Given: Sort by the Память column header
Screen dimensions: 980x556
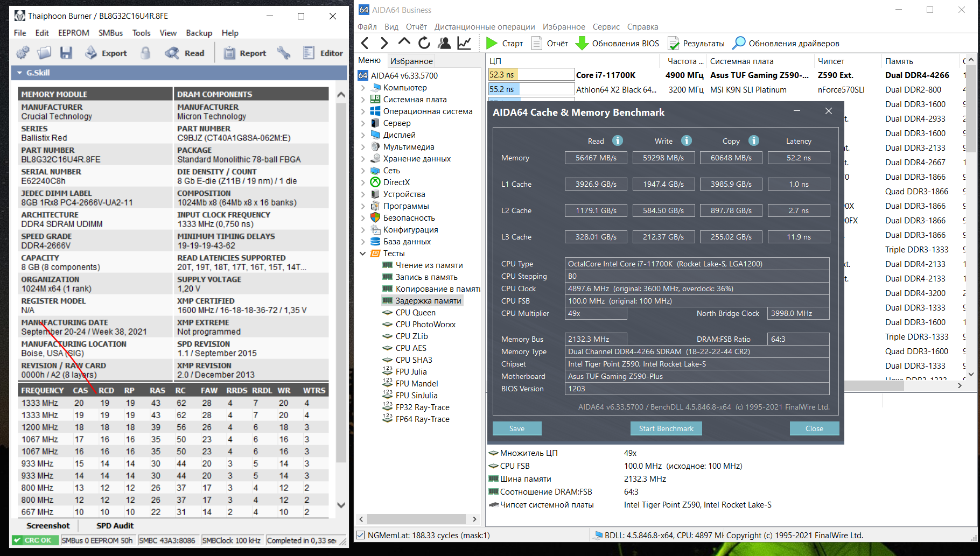Looking at the screenshot, I should coord(921,61).
